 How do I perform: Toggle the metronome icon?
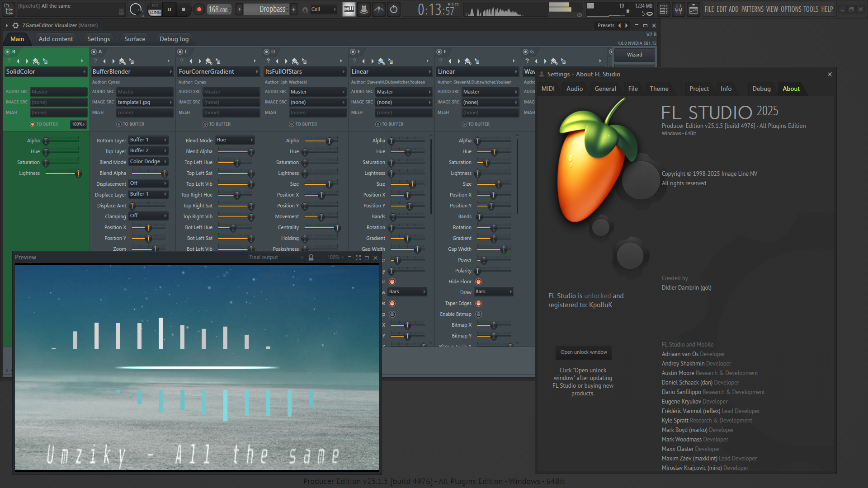pos(364,9)
